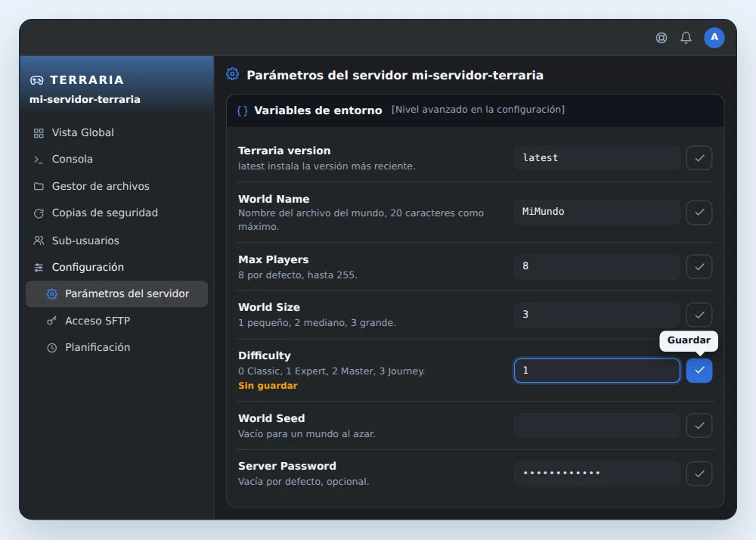Save the World Seed value
This screenshot has height=540, width=756.
[x=699, y=425]
